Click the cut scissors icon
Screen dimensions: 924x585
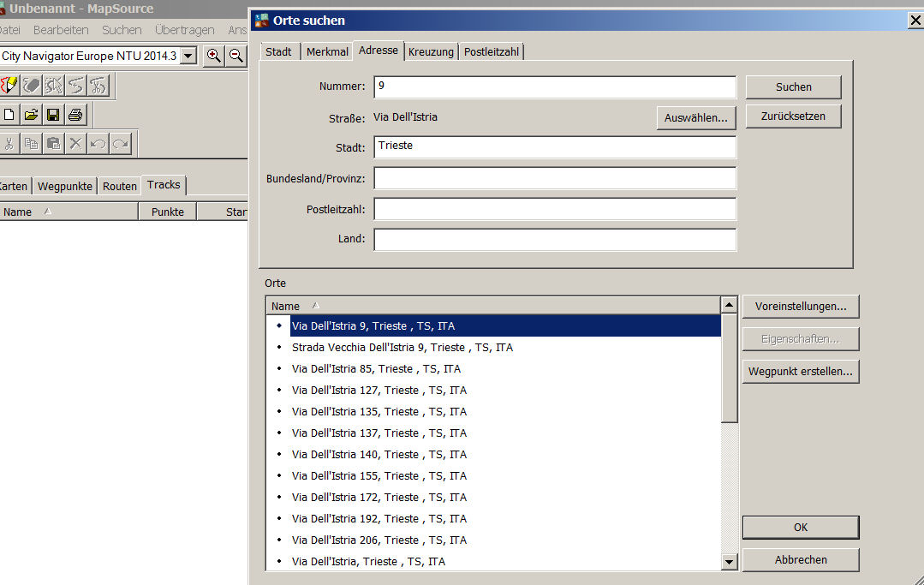tap(9, 144)
